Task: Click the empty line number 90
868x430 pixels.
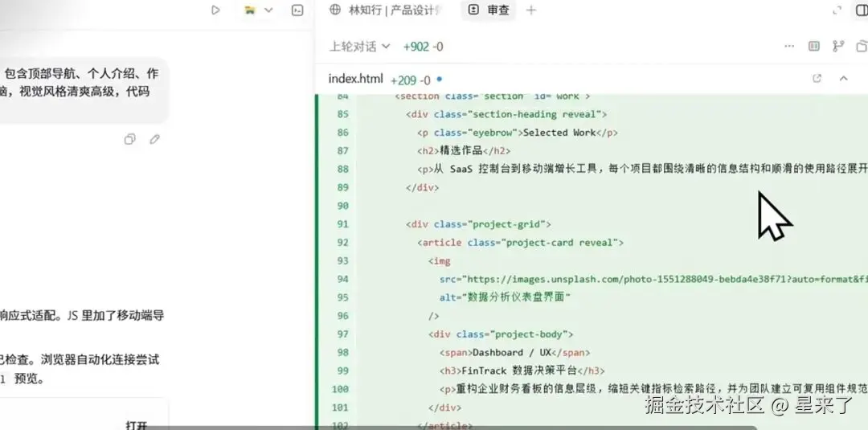Action: (342, 206)
